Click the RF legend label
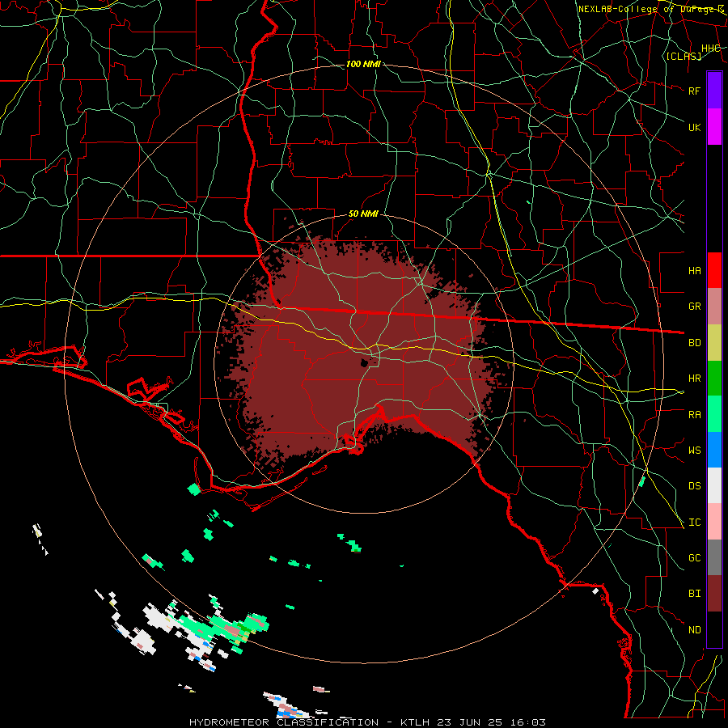 (x=695, y=91)
